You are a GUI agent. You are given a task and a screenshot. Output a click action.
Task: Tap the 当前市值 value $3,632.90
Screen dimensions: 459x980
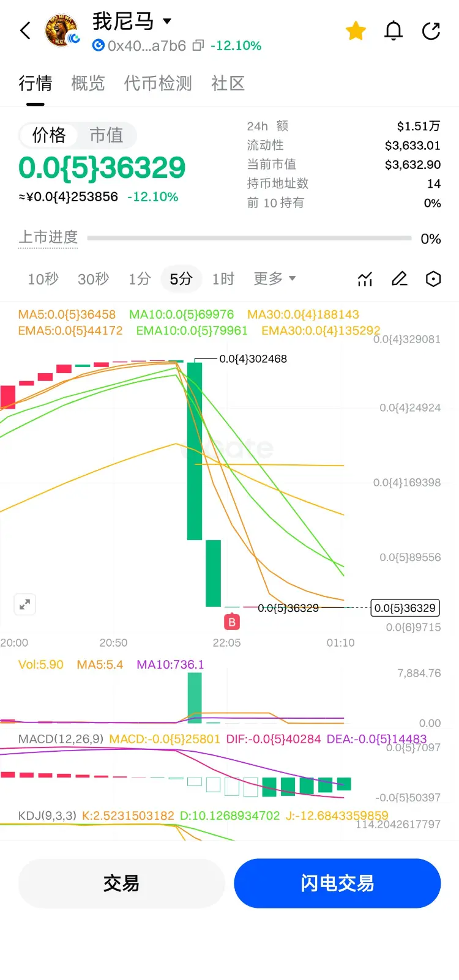point(412,165)
